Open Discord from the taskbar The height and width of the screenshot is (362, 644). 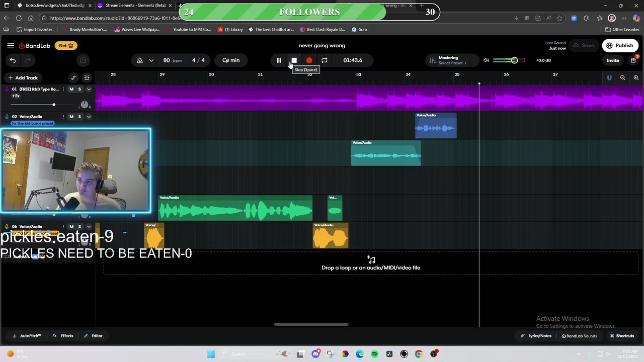coord(315,354)
